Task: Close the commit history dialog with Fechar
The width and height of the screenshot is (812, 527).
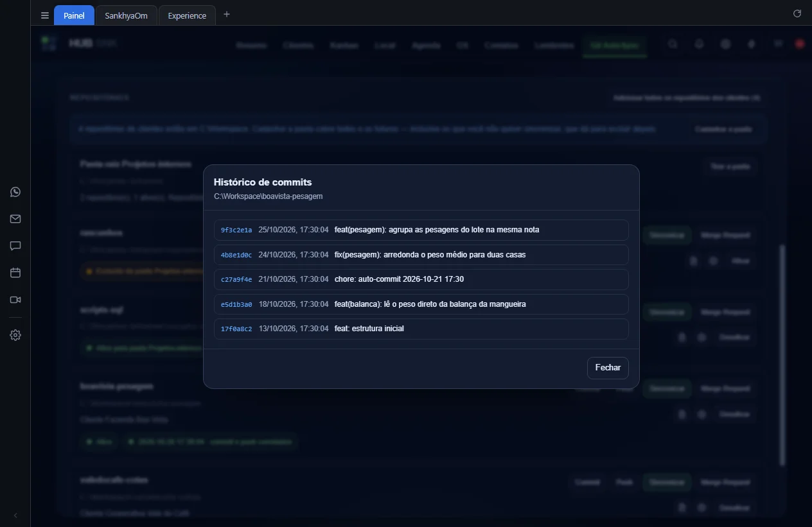Action: click(608, 368)
